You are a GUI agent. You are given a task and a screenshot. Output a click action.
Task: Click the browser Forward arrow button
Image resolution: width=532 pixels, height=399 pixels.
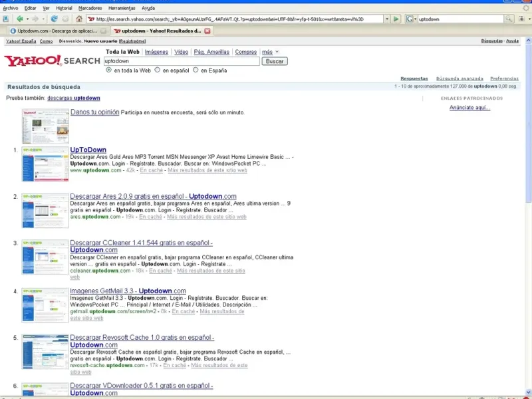(x=35, y=19)
